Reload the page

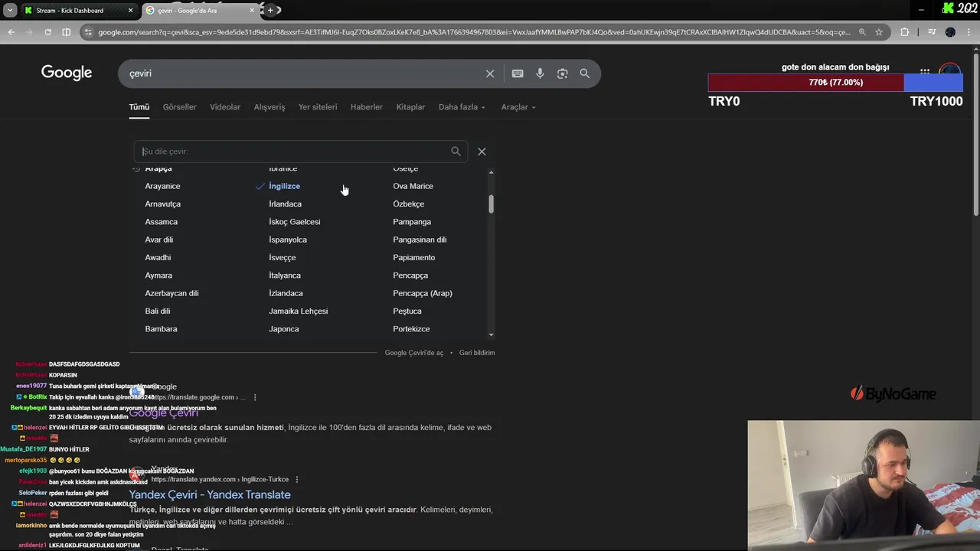[47, 32]
